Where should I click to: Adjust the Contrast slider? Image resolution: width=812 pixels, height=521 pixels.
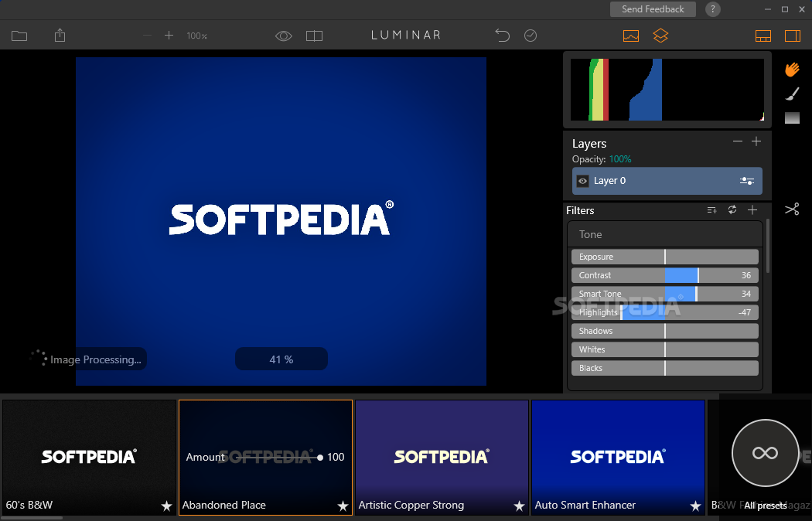[x=665, y=275]
